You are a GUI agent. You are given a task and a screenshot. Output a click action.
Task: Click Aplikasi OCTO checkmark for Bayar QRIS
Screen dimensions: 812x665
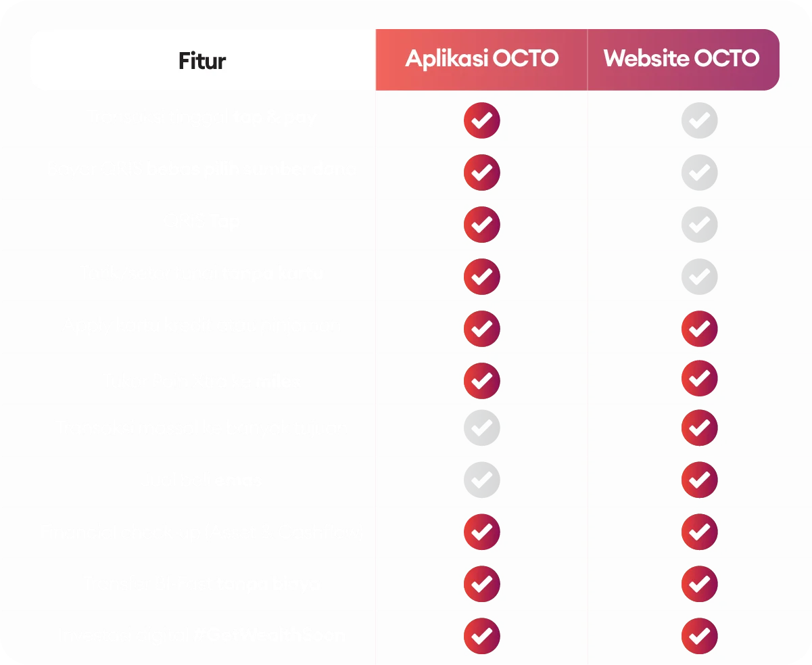click(481, 173)
